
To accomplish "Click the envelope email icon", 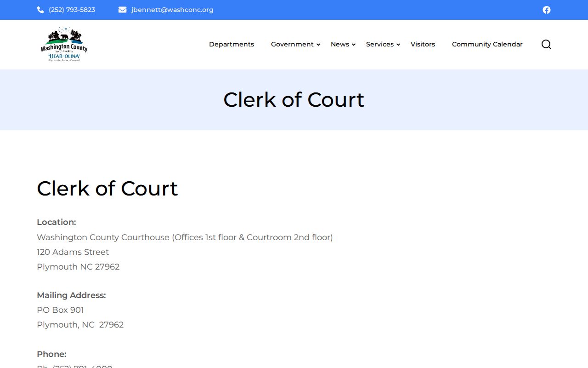I will point(122,10).
